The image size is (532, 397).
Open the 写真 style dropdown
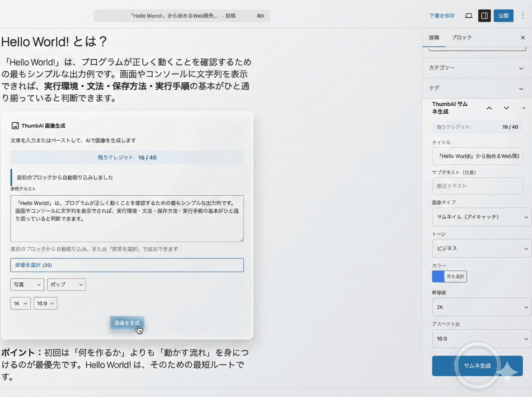[x=27, y=285]
